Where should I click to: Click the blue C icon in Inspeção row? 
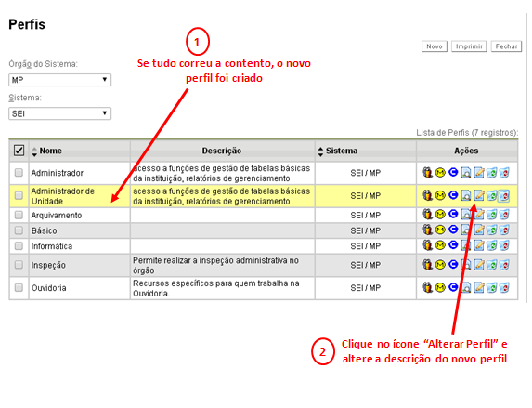click(x=453, y=264)
